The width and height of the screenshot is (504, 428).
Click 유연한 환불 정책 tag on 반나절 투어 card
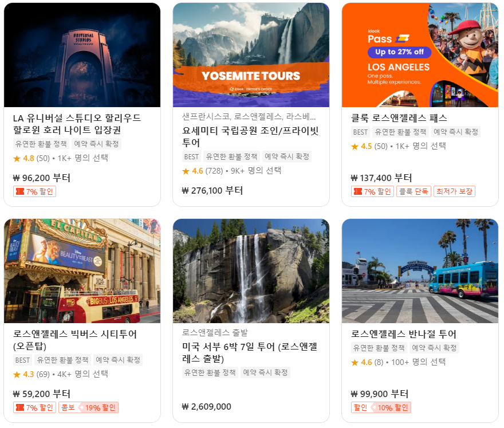coord(379,348)
